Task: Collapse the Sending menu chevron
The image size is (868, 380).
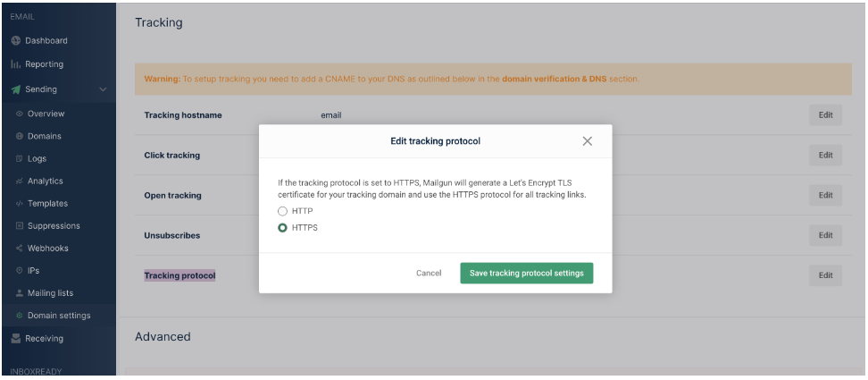Action: [x=103, y=89]
